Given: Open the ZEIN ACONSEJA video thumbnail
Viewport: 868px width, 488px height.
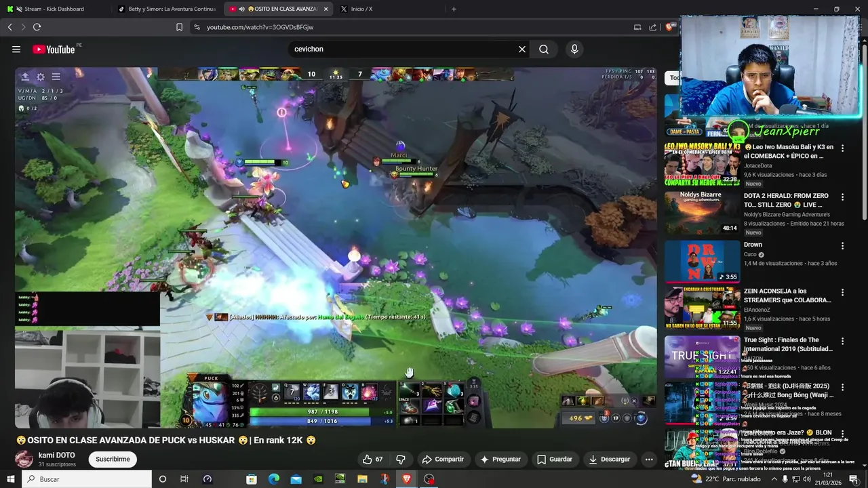Looking at the screenshot, I should tap(702, 308).
